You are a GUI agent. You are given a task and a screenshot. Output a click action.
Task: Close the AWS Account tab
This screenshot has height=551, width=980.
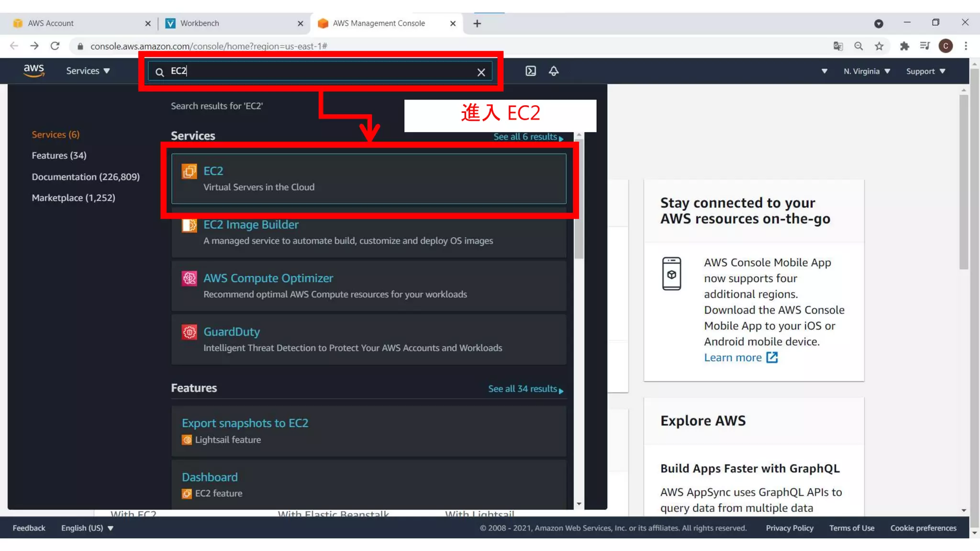[148, 23]
